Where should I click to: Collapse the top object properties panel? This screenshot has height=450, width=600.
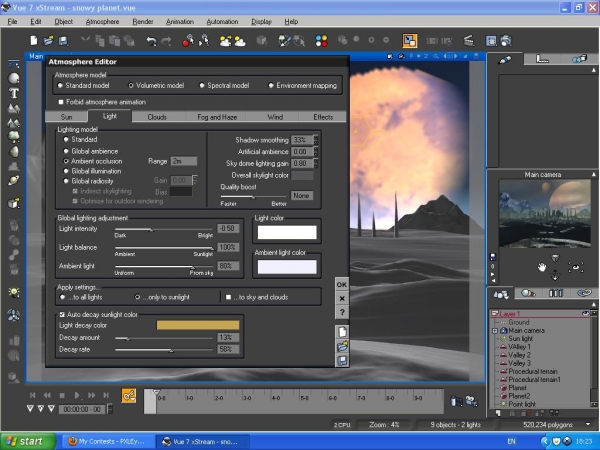coord(593,70)
